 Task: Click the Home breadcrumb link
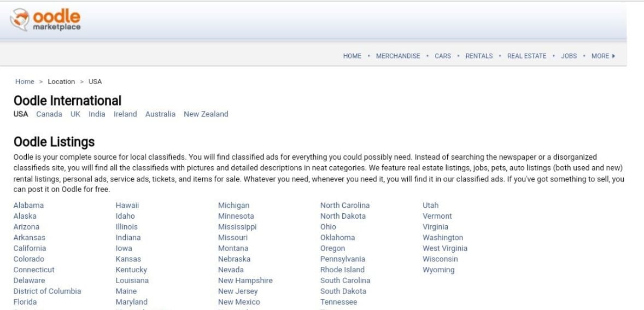coord(25,81)
